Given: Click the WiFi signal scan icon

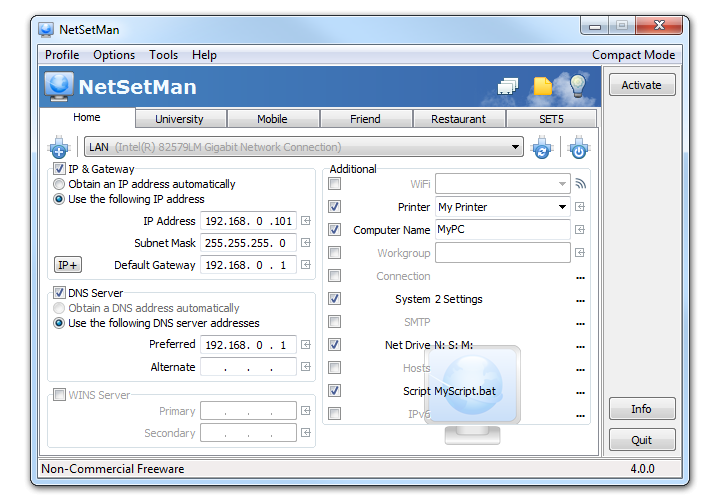Looking at the screenshot, I should point(580,184).
